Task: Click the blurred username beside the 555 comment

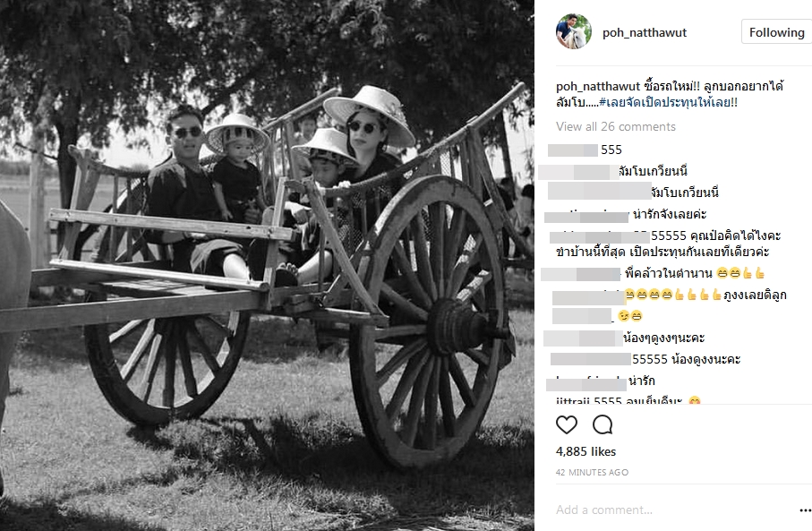Action: [x=573, y=150]
